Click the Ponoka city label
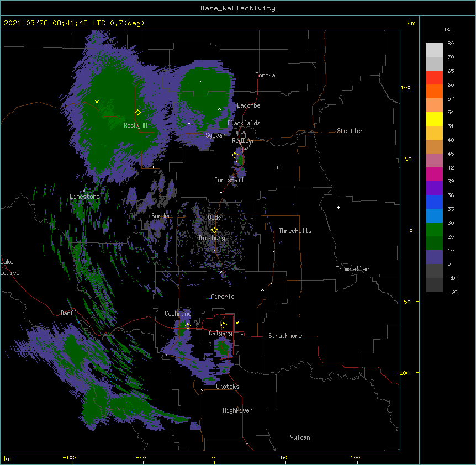 pos(265,75)
